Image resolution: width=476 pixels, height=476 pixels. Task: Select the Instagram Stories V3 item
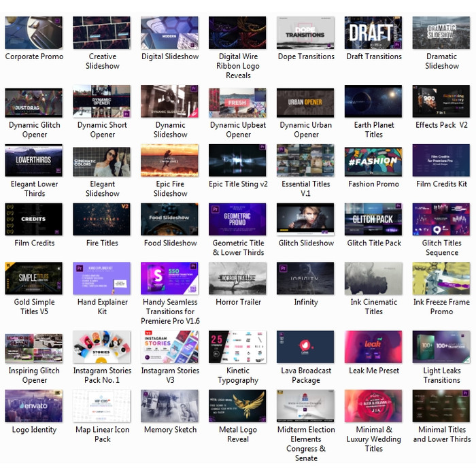tap(170, 347)
